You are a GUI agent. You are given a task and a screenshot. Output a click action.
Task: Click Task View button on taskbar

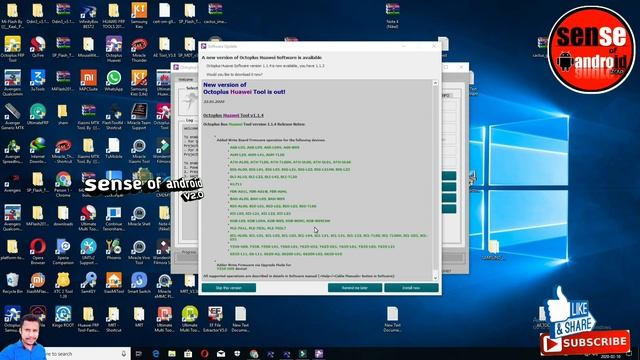pyautogui.click(x=138, y=353)
